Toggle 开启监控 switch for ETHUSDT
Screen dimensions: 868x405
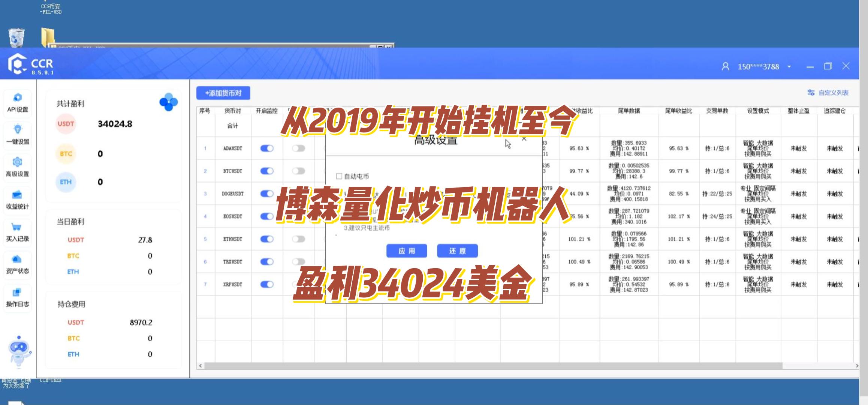tap(267, 239)
